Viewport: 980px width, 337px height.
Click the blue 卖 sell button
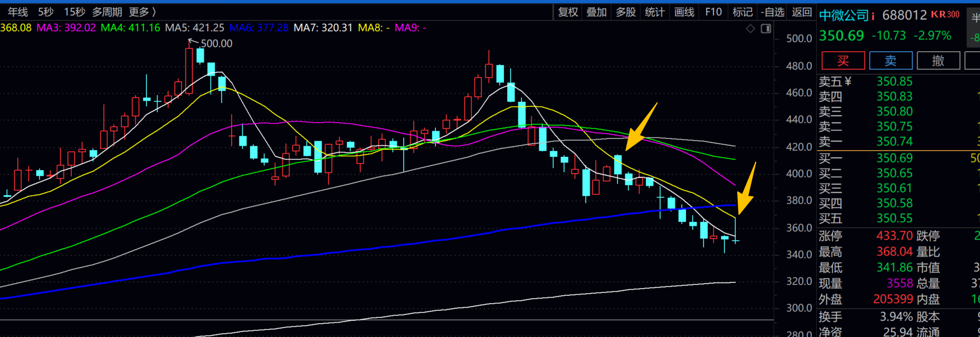coord(891,61)
